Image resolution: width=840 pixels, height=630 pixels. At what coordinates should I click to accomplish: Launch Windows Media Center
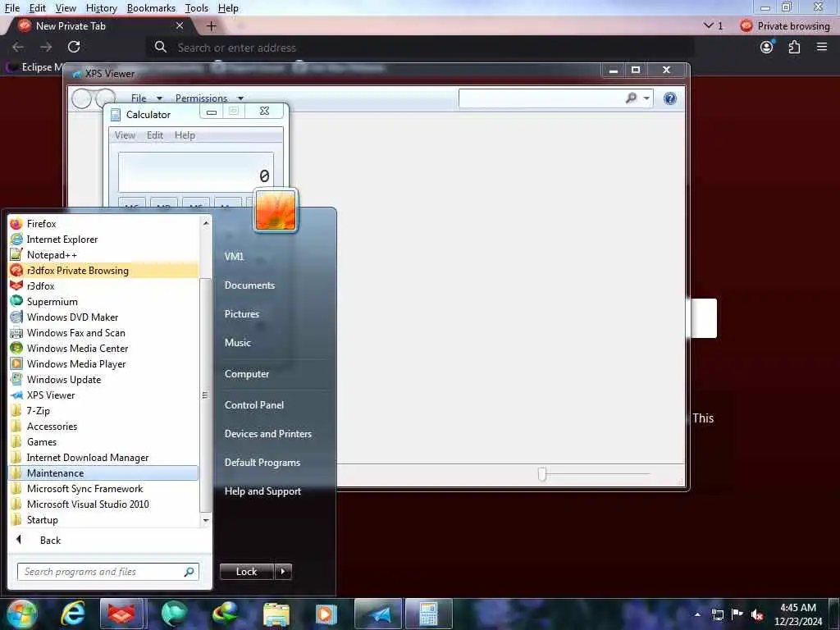coord(103,348)
